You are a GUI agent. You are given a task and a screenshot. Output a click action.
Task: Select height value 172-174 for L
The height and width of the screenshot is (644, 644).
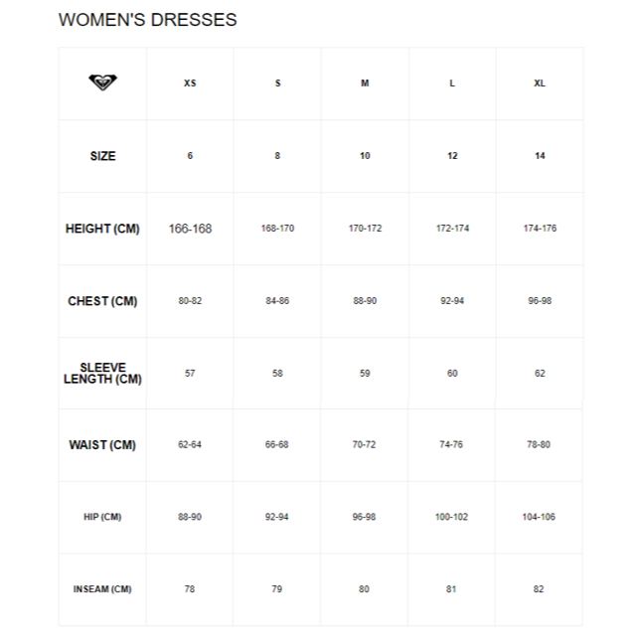pyautogui.click(x=452, y=229)
